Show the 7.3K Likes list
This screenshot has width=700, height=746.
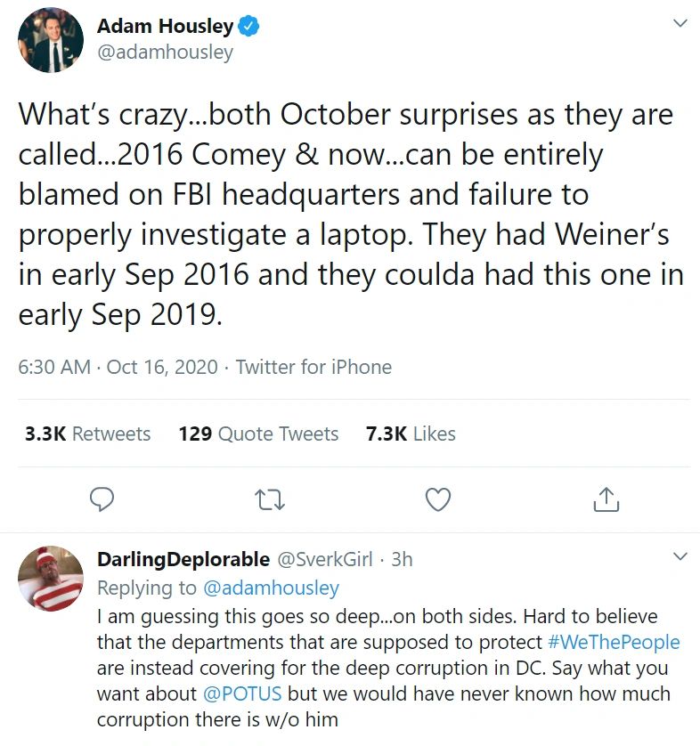click(x=411, y=434)
